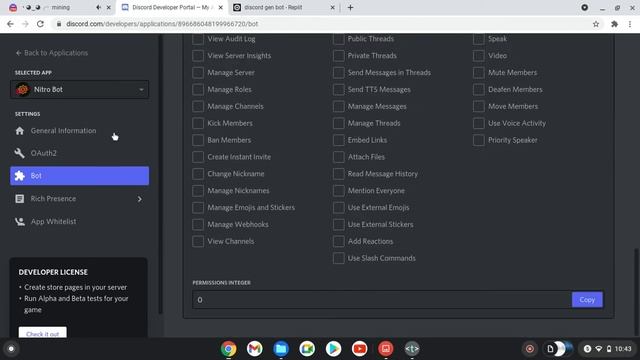Click the recording indicator in tray
The width and height of the screenshot is (640, 360).
(x=530, y=349)
